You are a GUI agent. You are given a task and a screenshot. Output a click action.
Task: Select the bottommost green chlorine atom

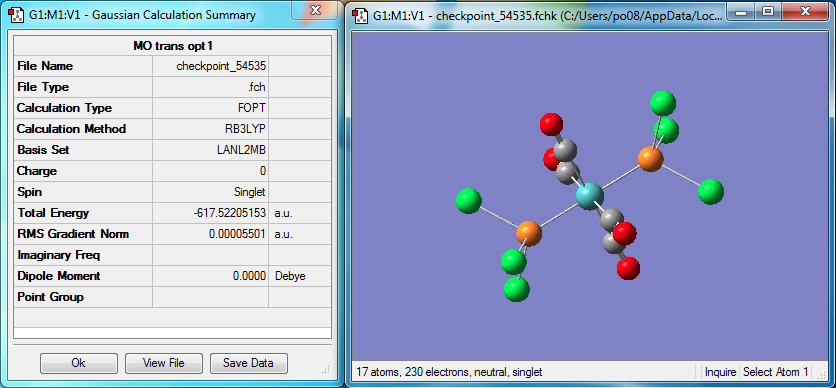point(517,289)
